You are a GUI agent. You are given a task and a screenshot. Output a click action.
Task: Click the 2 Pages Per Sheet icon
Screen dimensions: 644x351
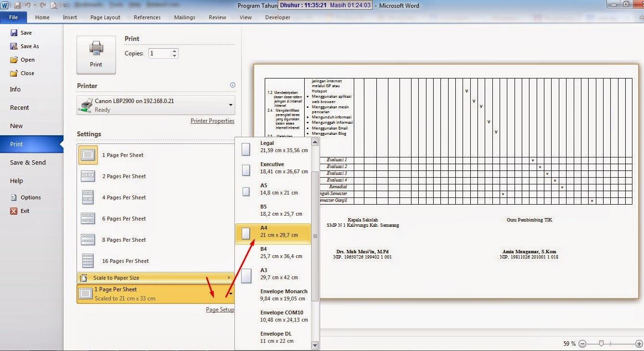(x=88, y=176)
